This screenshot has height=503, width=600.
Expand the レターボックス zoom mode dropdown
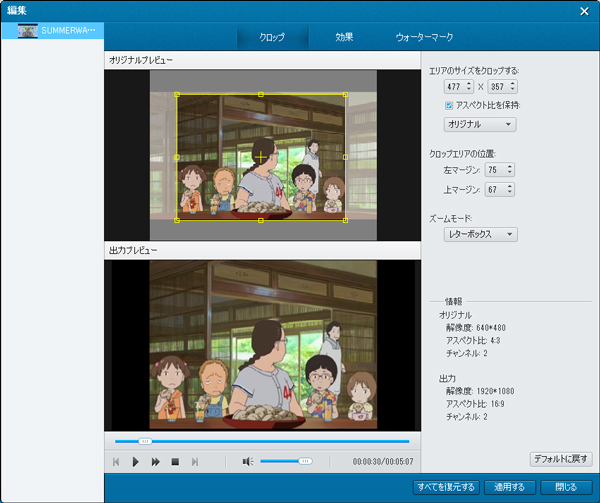[480, 234]
